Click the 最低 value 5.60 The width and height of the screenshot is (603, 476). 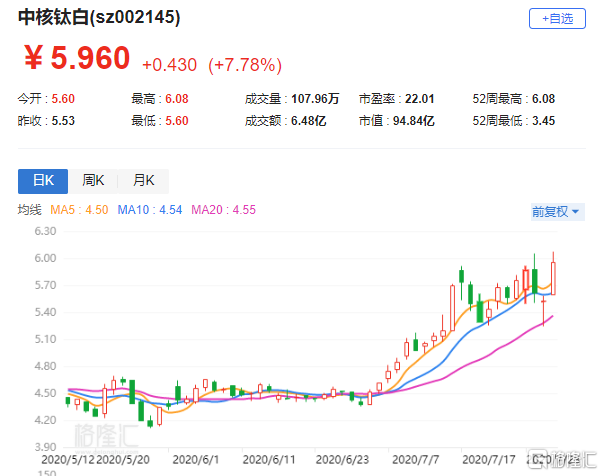[x=177, y=121]
